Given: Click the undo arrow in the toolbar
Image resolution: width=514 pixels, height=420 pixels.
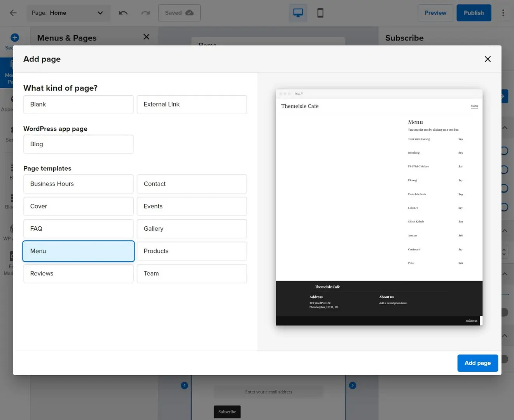Looking at the screenshot, I should pyautogui.click(x=123, y=13).
